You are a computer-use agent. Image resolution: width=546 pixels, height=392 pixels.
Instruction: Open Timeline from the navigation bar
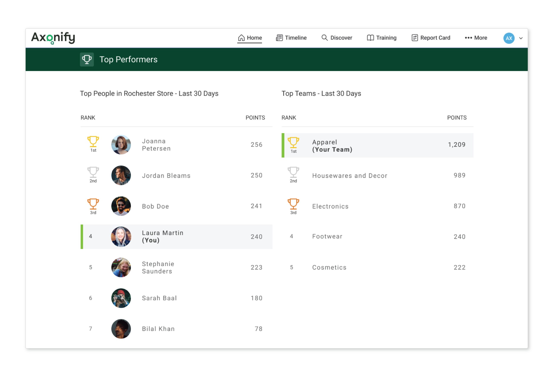coord(291,38)
